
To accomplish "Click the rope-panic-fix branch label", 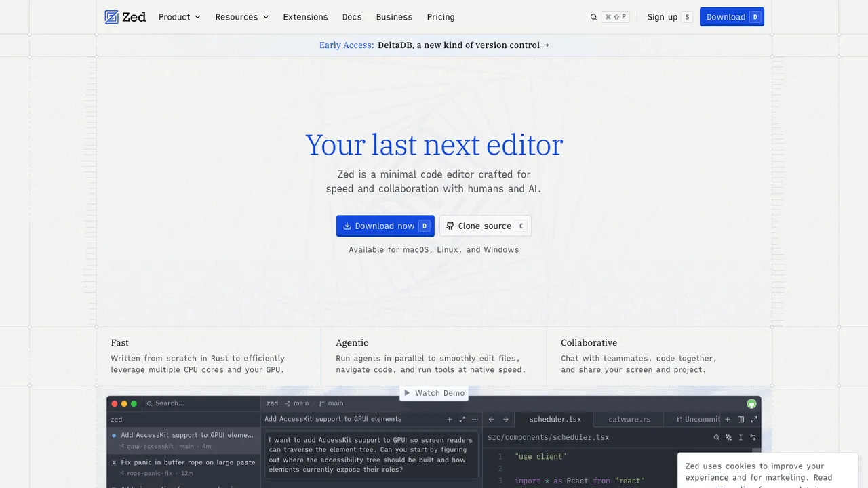I will tap(149, 473).
